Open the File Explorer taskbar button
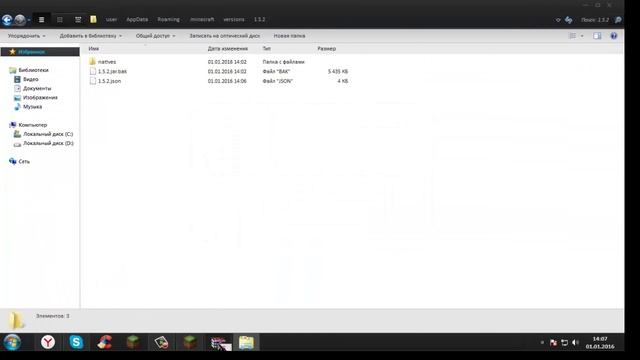Screen dimensions: 640x360 click(x=246, y=342)
